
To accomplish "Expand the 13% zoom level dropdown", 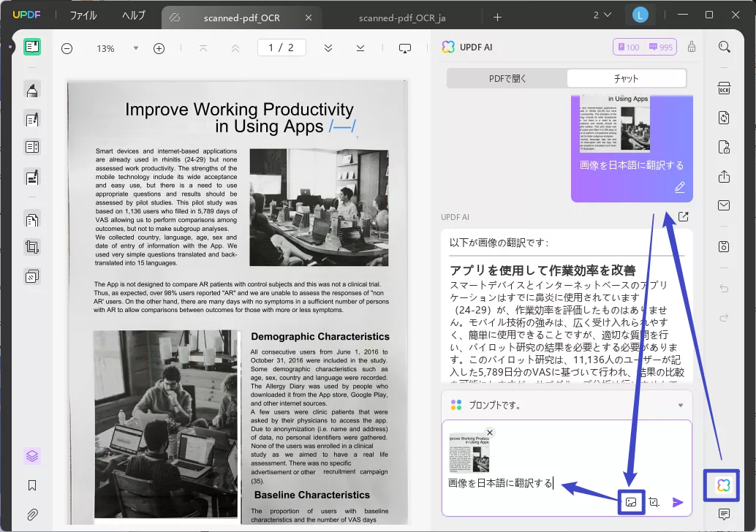I will (x=136, y=48).
